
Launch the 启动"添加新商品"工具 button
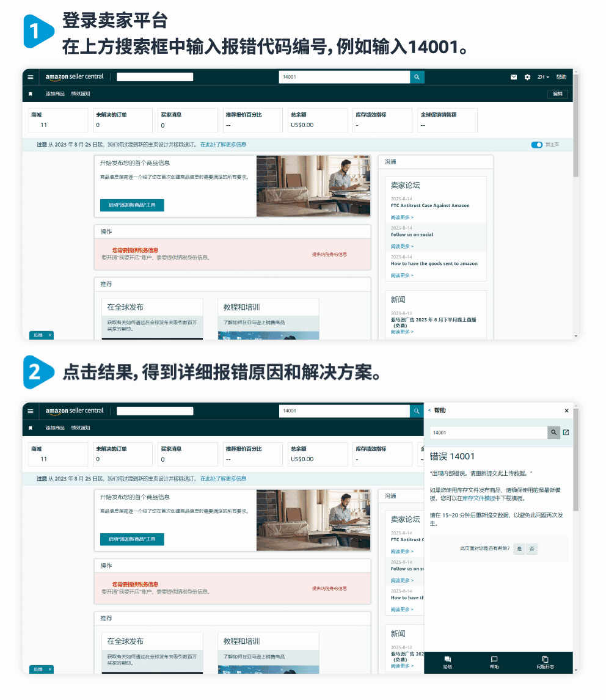pyautogui.click(x=132, y=206)
